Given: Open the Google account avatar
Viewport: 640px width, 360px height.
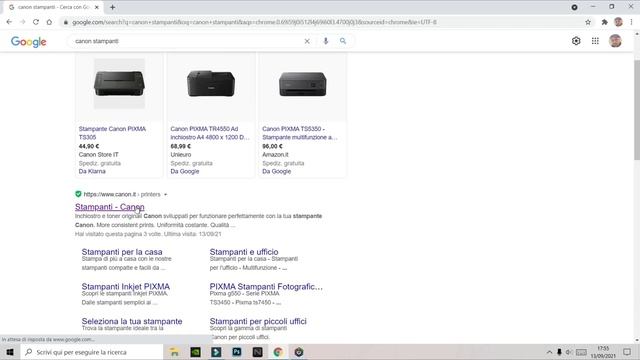Looking at the screenshot, I should pyautogui.click(x=615, y=41).
